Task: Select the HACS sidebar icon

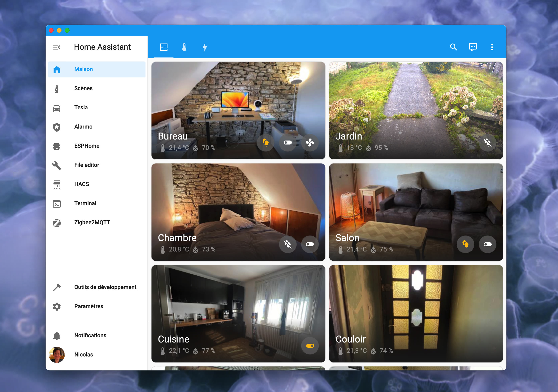Action: click(x=57, y=184)
